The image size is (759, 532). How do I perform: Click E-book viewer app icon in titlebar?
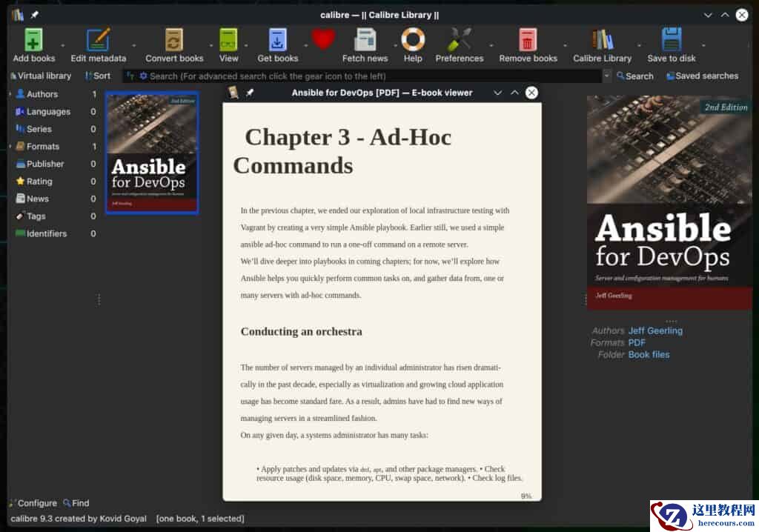tap(233, 93)
